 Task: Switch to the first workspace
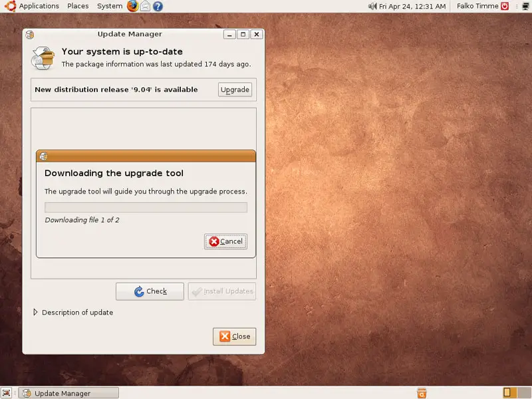[509, 392]
